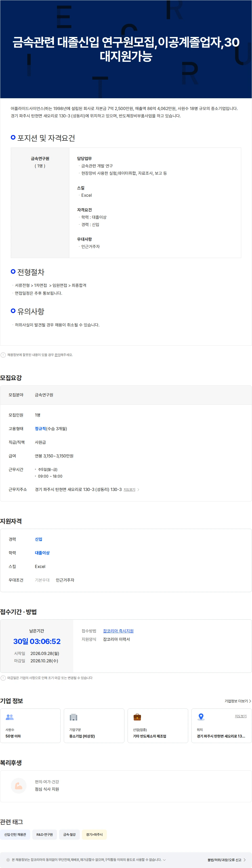Select the 금속·철강 tag
The width and height of the screenshot is (252, 868).
70,834
